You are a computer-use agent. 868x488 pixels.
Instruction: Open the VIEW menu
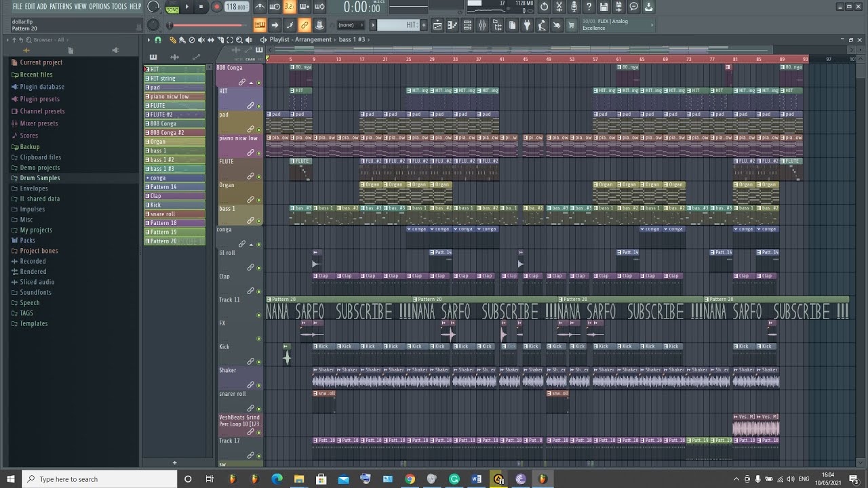[x=81, y=6]
